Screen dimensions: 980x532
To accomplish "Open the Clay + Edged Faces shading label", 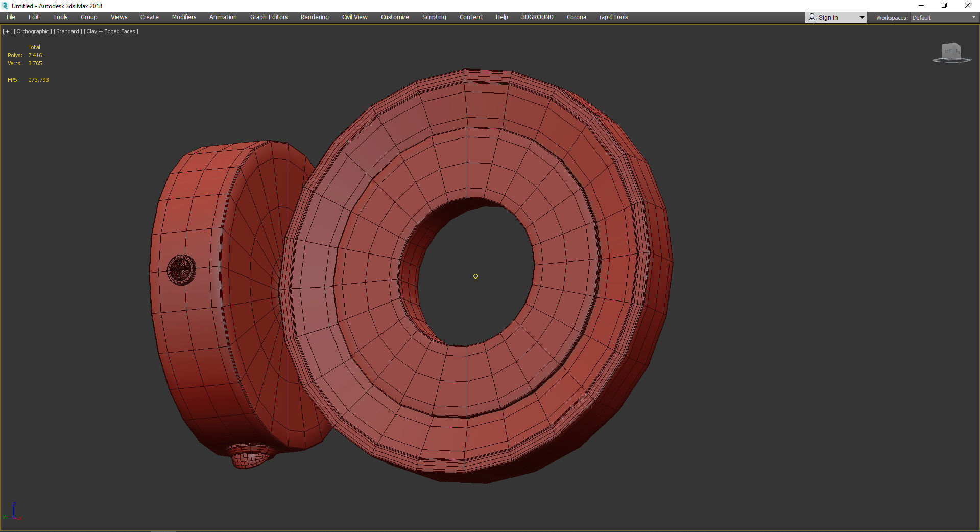I will tap(111, 31).
